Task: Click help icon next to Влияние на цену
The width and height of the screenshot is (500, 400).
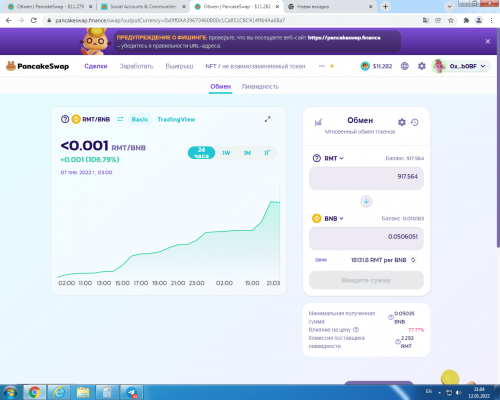Action: pyautogui.click(x=356, y=330)
